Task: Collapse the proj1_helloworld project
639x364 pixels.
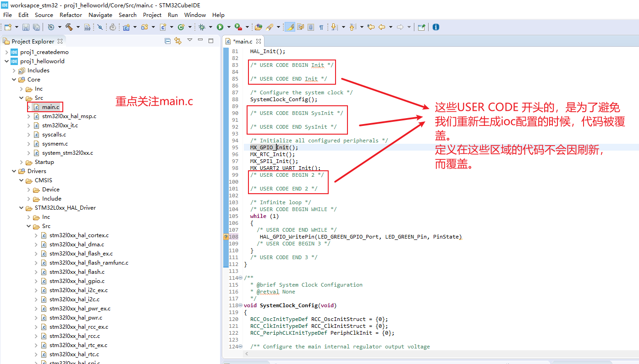Action: tap(6, 61)
